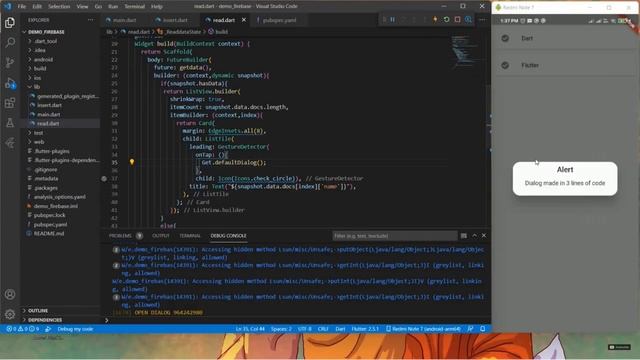Open the Source Control view
Image resolution: width=640 pixels, height=360 pixels.
(10, 62)
